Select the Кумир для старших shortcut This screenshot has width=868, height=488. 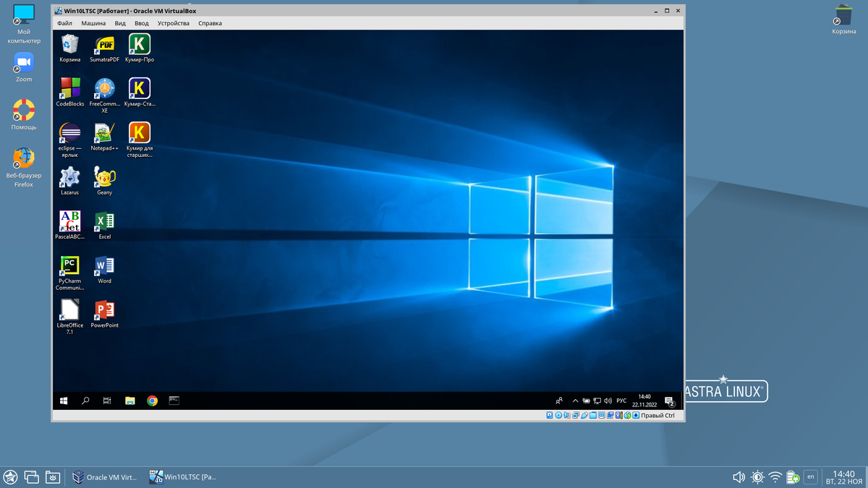[140, 140]
